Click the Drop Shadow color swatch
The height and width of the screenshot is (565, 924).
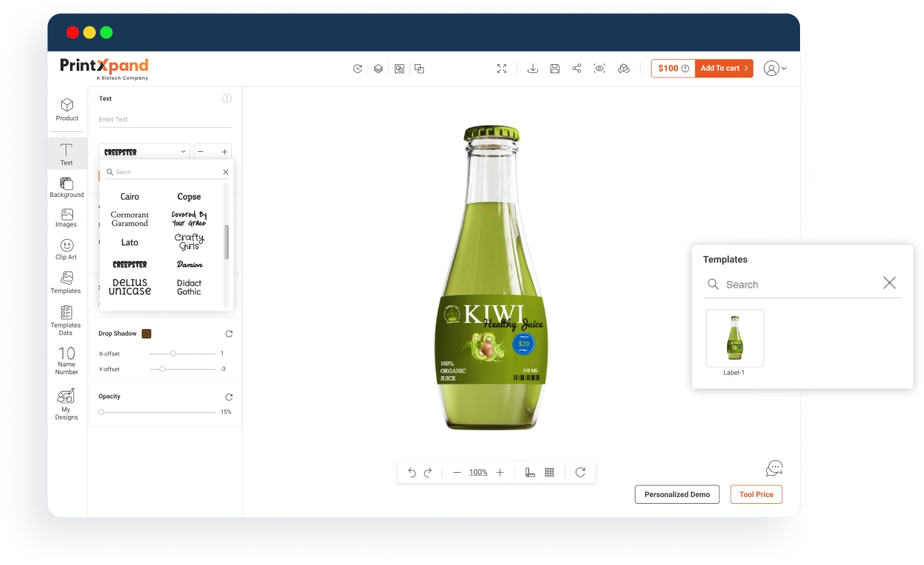pyautogui.click(x=146, y=333)
